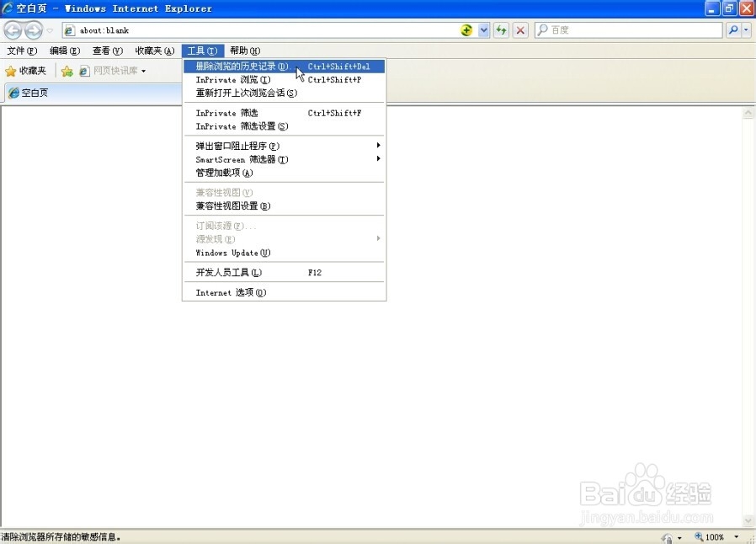
Task: Click the status bar security zone icon
Action: [x=668, y=538]
